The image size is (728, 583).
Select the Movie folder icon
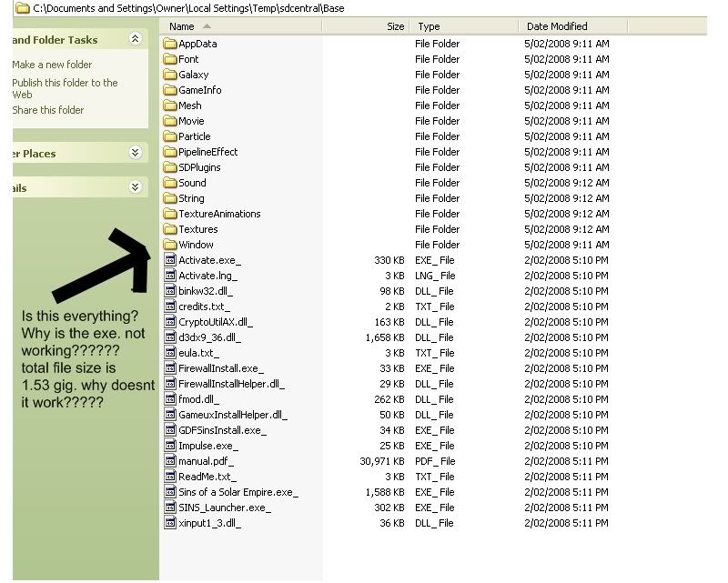click(170, 121)
